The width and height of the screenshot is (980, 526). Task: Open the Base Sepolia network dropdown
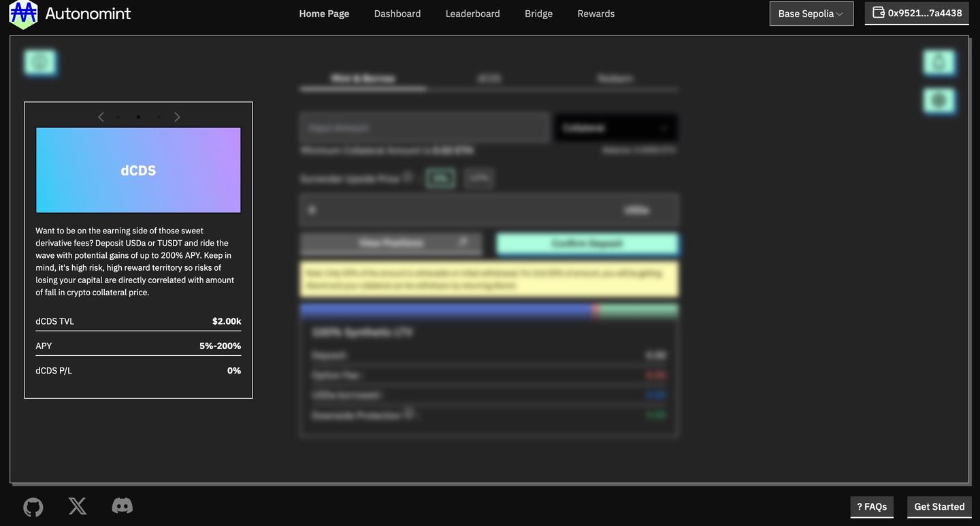click(811, 14)
